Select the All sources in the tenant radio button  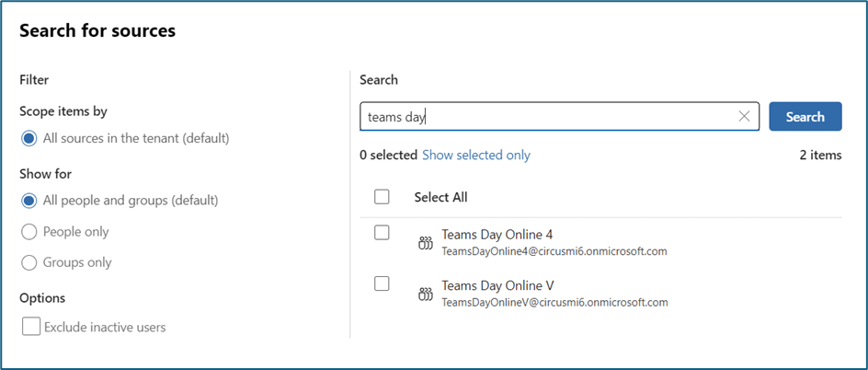(x=29, y=138)
